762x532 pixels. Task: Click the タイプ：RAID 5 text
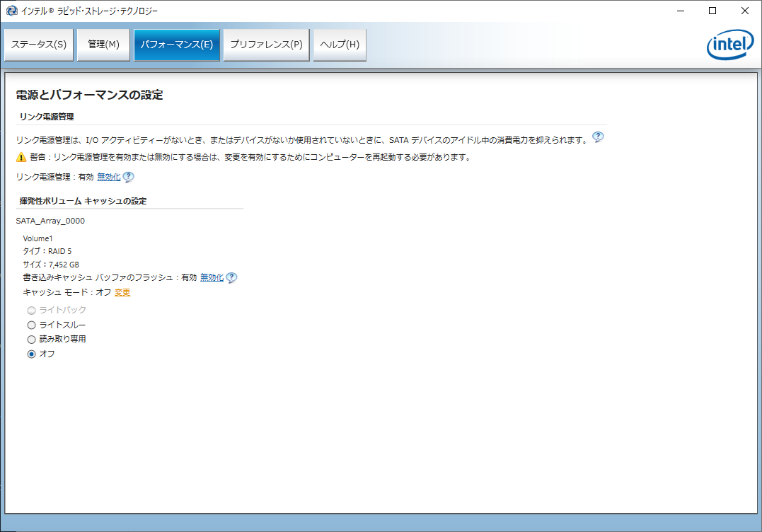(47, 251)
